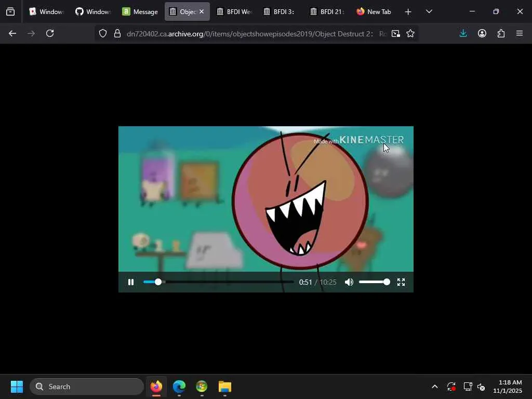Open the Firefox hamburger application menu

520,33
